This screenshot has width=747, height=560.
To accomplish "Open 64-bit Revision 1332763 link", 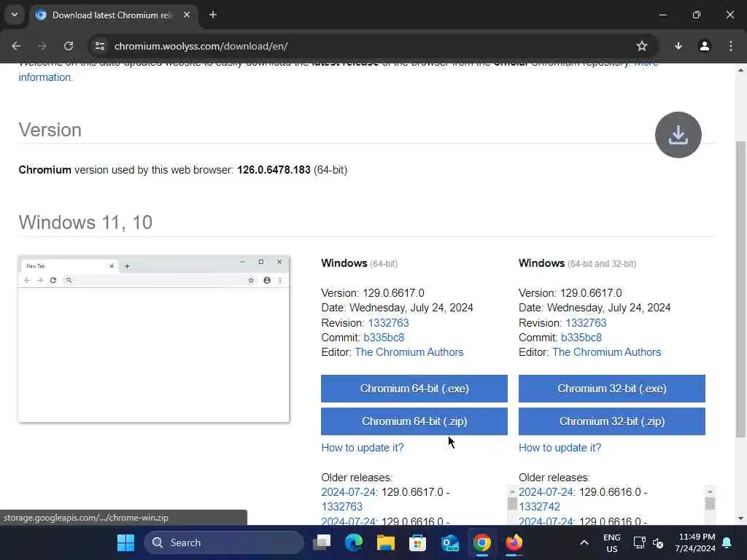I will click(x=388, y=323).
